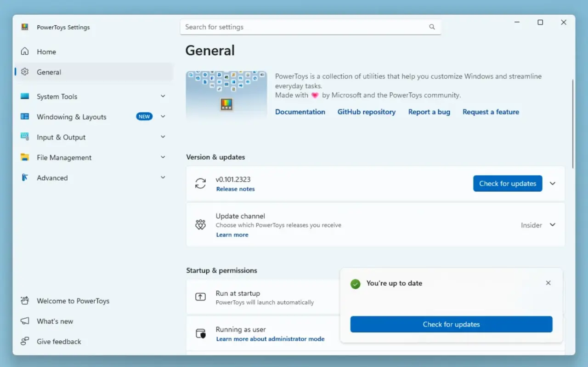This screenshot has width=588, height=367.
Task: Expand the Input & Output section
Action: coord(163,137)
